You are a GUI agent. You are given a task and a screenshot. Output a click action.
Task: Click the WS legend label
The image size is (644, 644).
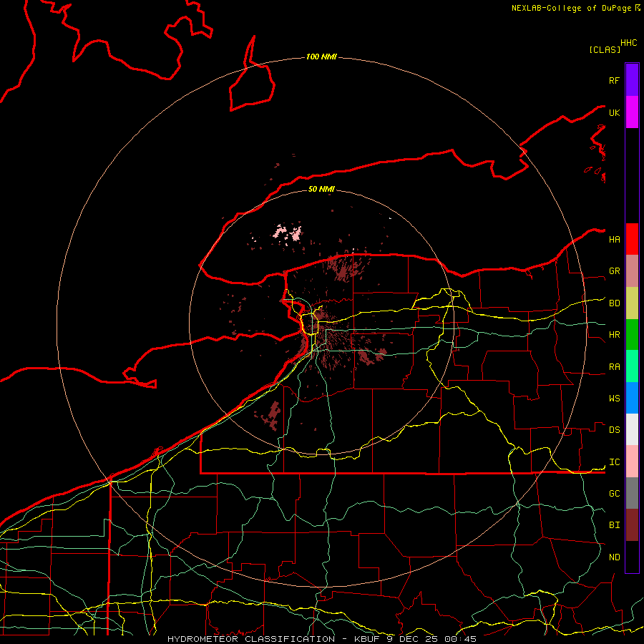click(614, 399)
